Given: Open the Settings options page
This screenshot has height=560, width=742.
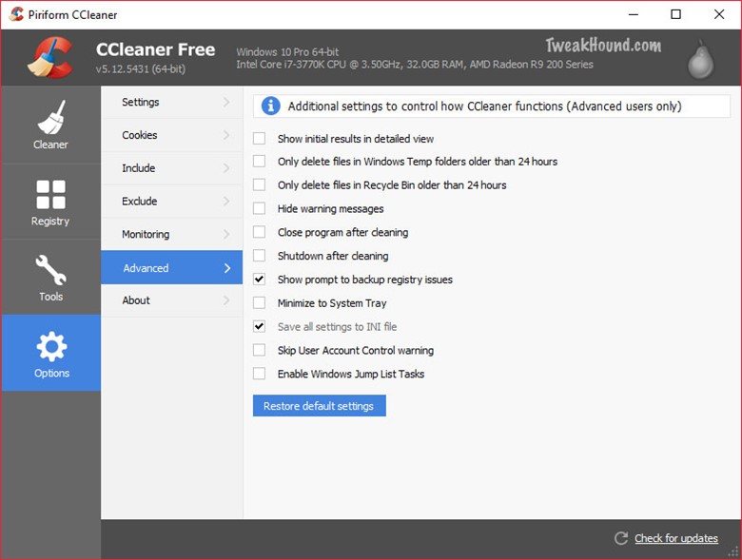Looking at the screenshot, I should [172, 102].
